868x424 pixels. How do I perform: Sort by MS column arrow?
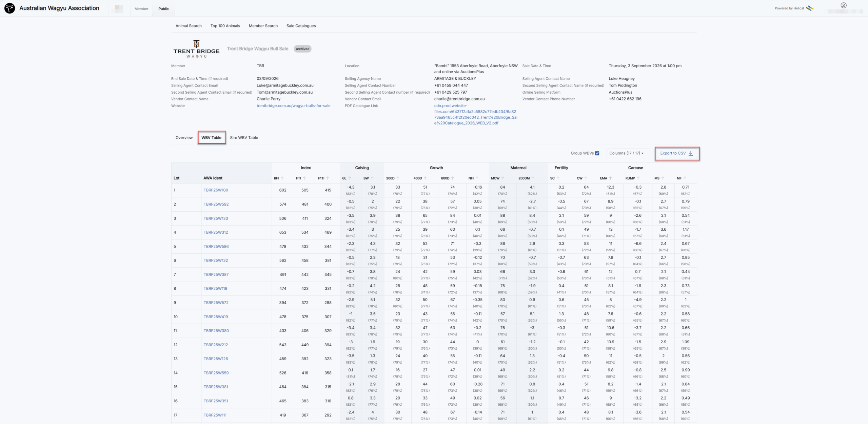click(x=663, y=178)
